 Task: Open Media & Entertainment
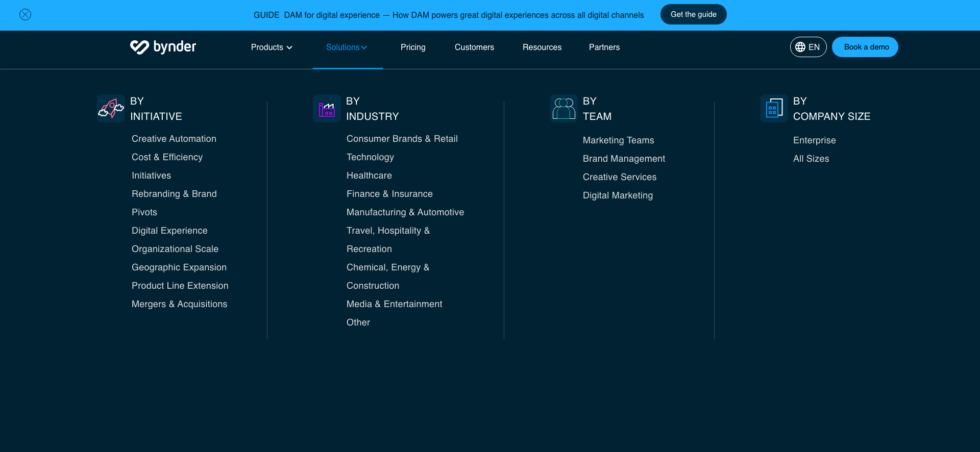(395, 304)
